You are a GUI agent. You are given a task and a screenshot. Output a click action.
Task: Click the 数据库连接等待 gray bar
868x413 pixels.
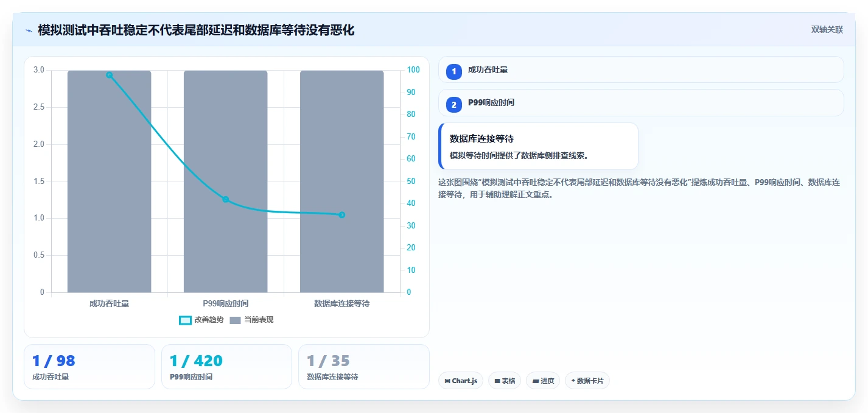[342, 182]
